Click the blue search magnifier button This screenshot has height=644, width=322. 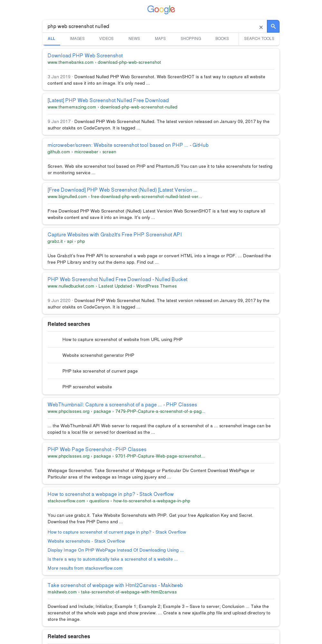pos(273,26)
